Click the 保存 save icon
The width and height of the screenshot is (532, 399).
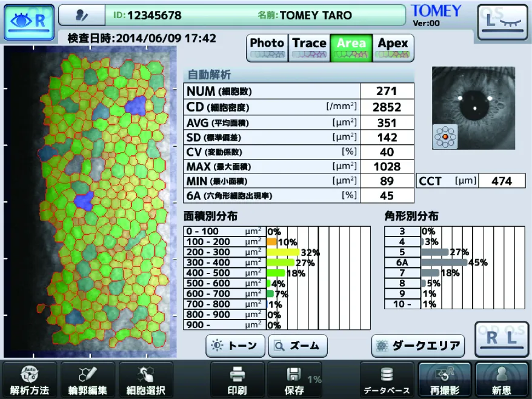(x=294, y=380)
